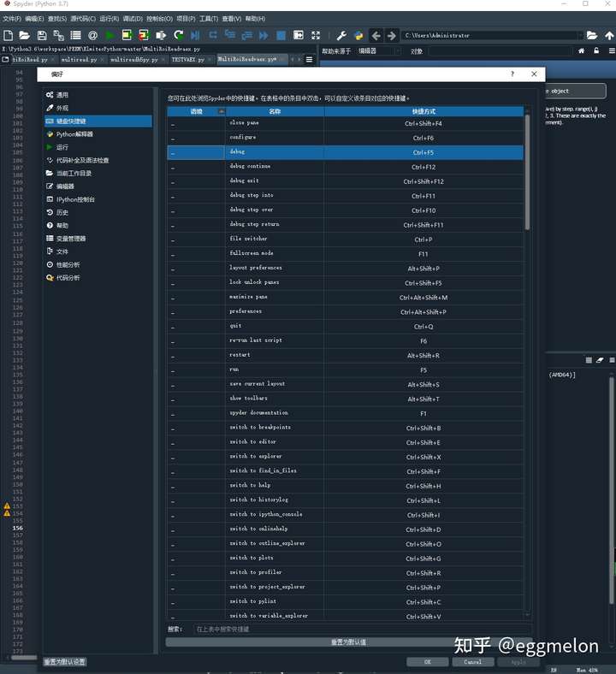This screenshot has width=616, height=674.
Task: Click the 对象 object input field
Action: click(x=500, y=51)
